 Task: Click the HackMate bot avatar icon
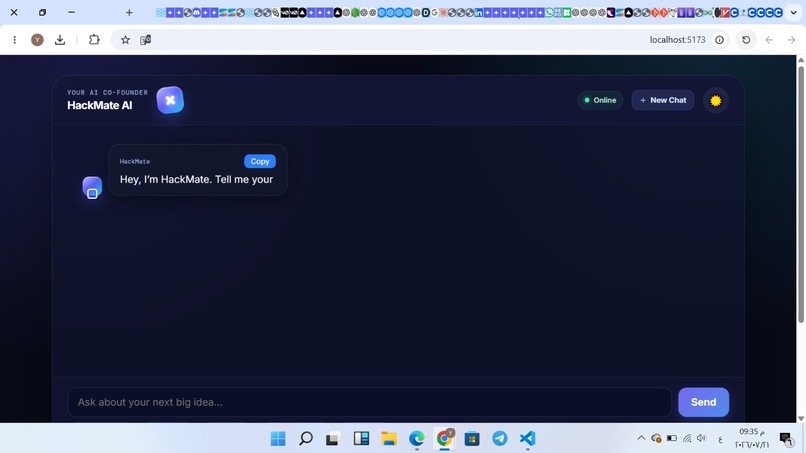tap(92, 188)
